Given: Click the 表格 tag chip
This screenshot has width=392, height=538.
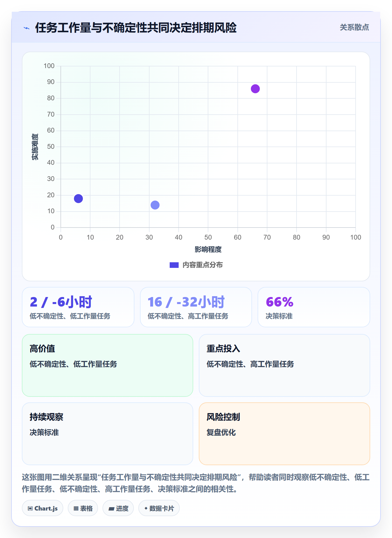Looking at the screenshot, I should click(x=83, y=508).
